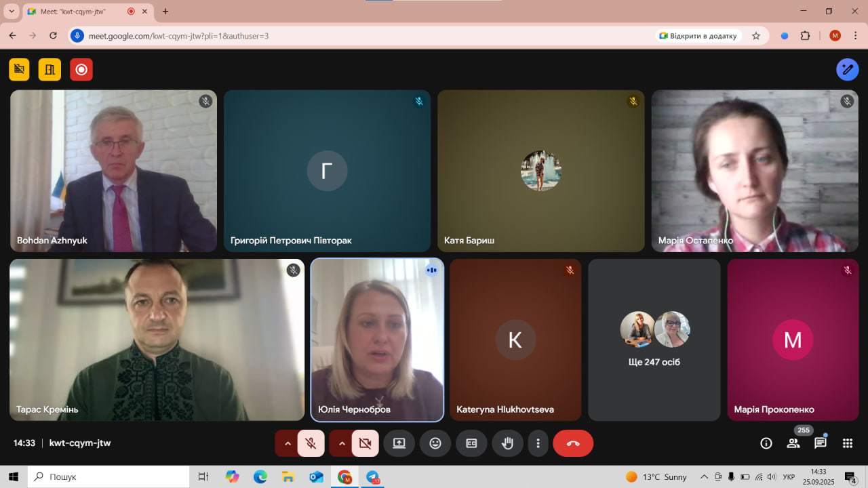Open the "Ще 247 осіб" tile
868x488 pixels.
654,340
